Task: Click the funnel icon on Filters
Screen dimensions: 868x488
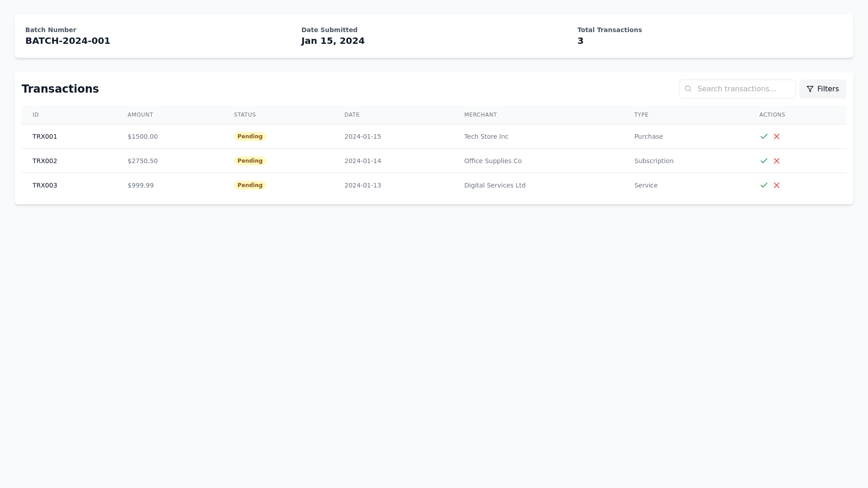Action: click(810, 89)
